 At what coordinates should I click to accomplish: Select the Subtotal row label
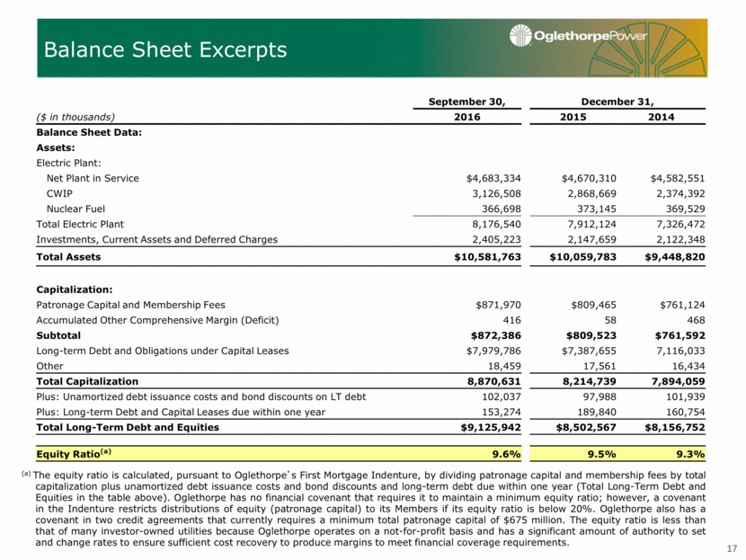tap(58, 335)
